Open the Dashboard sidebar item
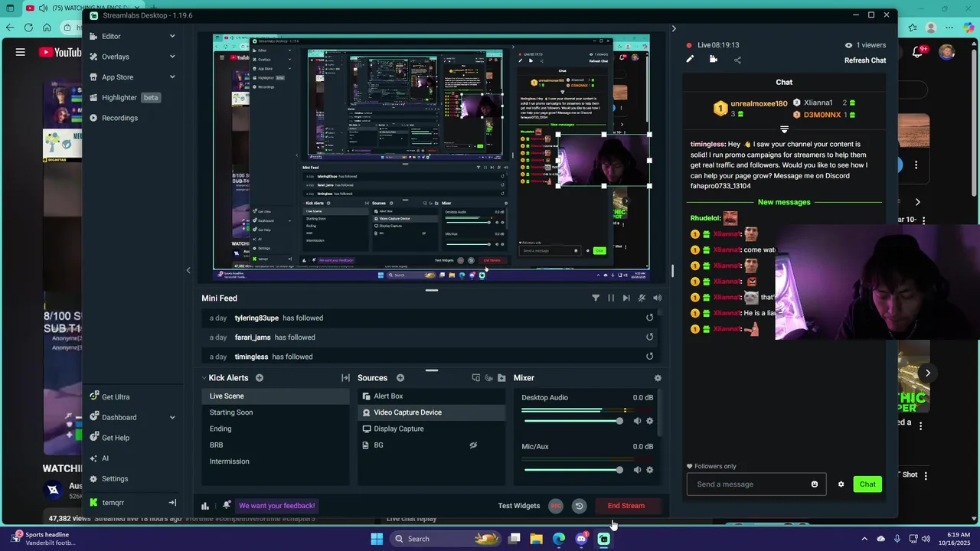 click(119, 417)
